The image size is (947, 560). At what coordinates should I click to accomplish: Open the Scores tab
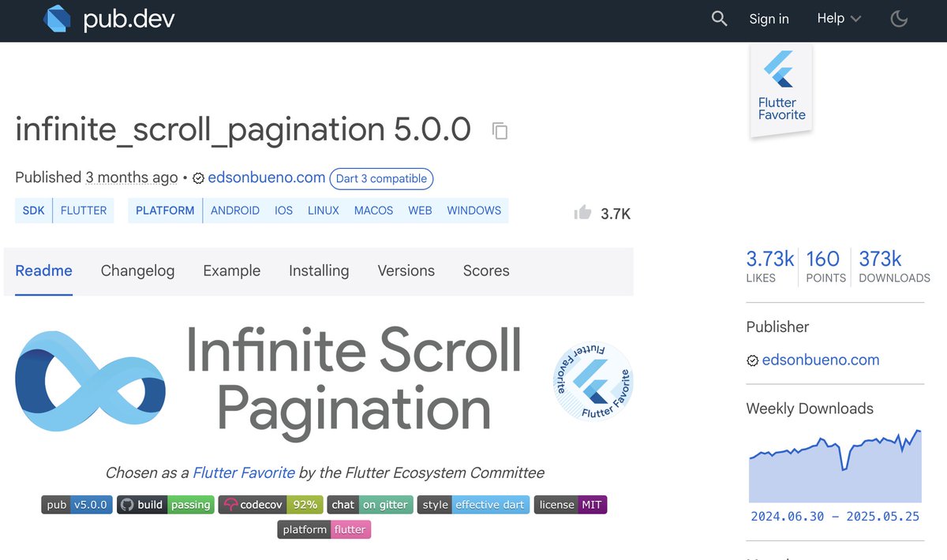coord(486,271)
